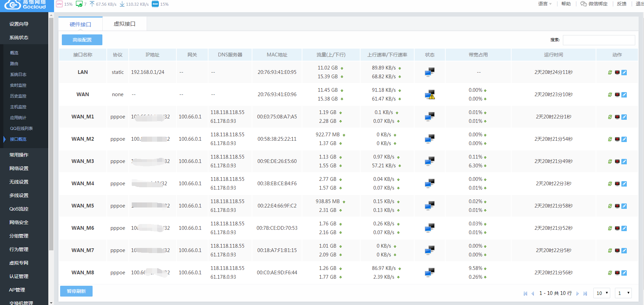Expand 行为管理 sidebar section
Screen dimensions: 644x305
19,249
